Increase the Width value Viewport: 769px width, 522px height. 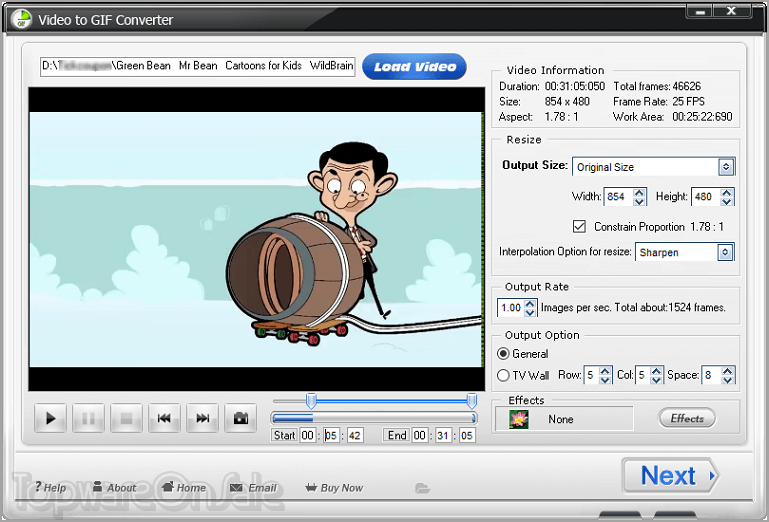639,192
